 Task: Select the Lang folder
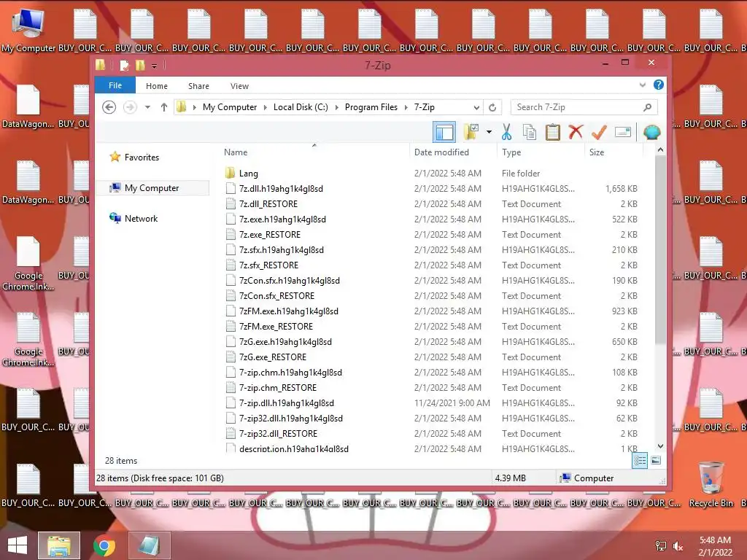pyautogui.click(x=248, y=174)
